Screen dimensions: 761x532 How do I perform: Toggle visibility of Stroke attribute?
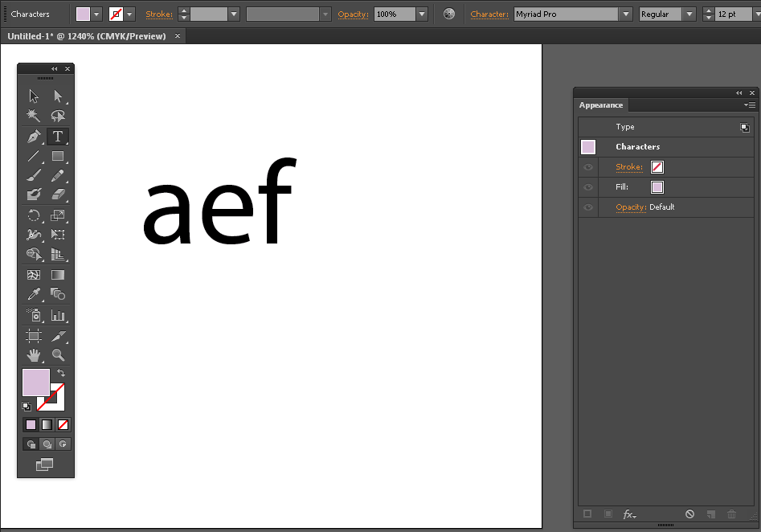(x=588, y=167)
